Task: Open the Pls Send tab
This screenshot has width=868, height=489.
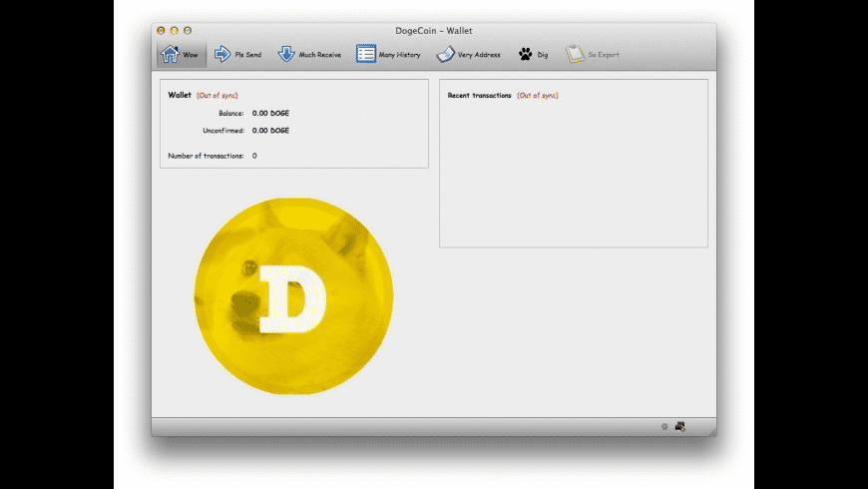Action: click(238, 54)
